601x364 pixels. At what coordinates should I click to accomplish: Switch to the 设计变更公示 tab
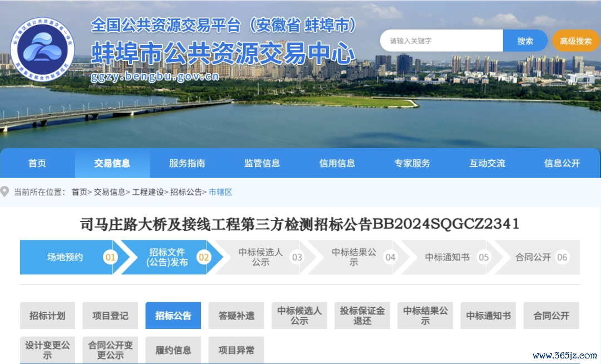(x=47, y=350)
